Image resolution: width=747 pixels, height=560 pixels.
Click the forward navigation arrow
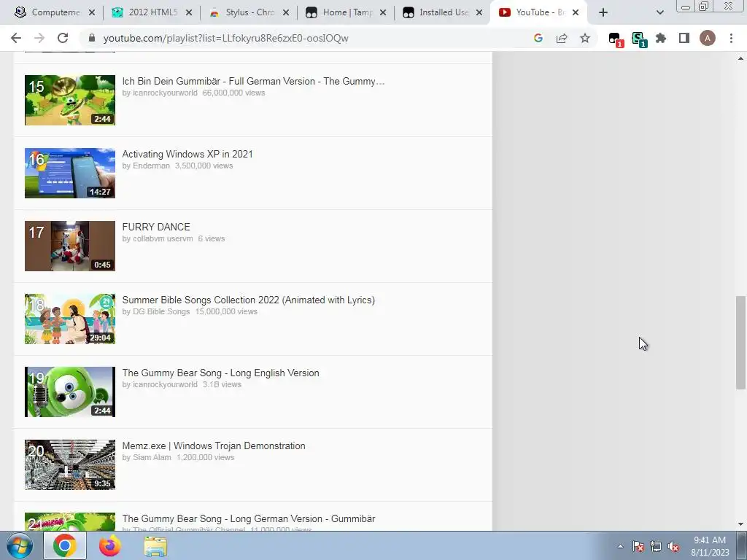point(39,38)
